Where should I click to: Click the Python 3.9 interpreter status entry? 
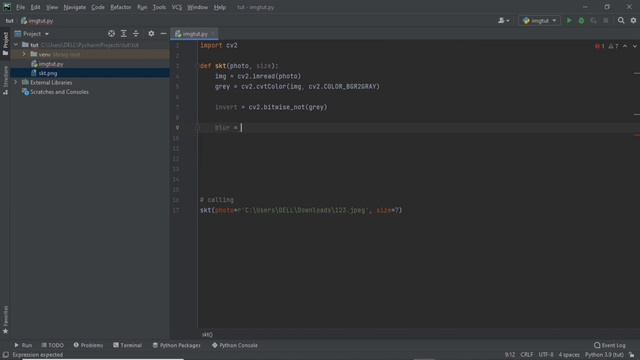click(604, 355)
